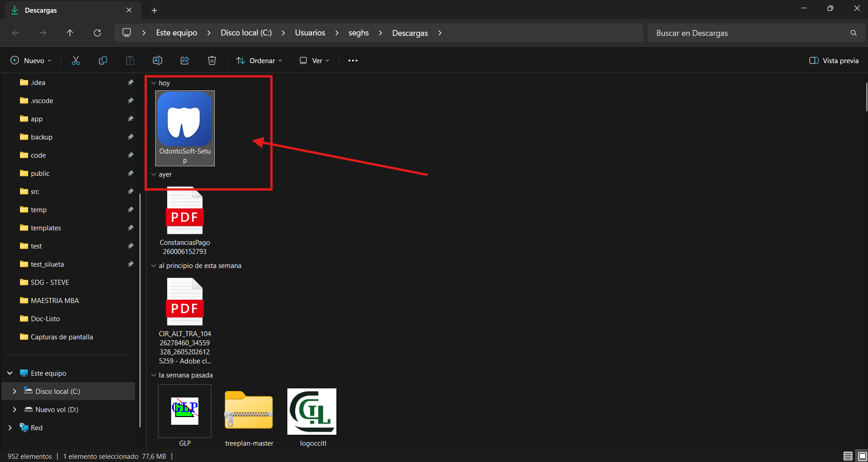Click the Share icon in toolbar

(185, 60)
